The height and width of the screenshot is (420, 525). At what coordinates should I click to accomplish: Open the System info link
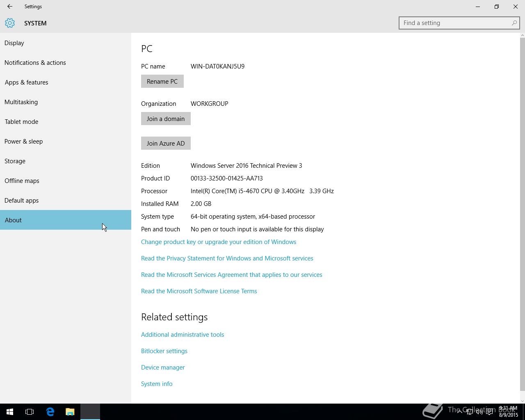157,384
